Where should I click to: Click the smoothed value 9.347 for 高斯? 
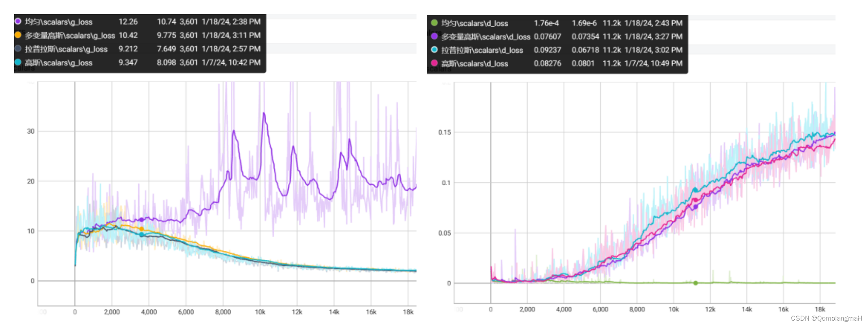(128, 62)
